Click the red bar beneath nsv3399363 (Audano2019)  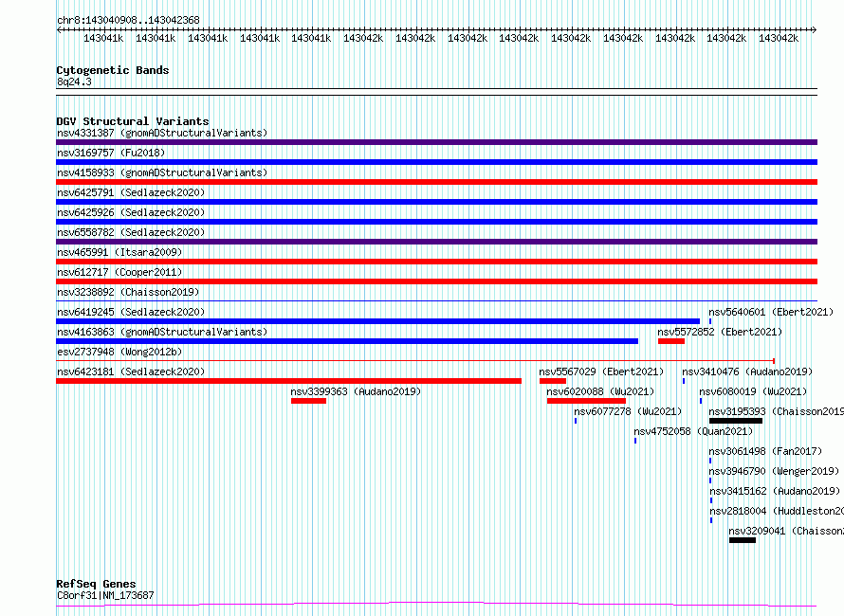[308, 401]
